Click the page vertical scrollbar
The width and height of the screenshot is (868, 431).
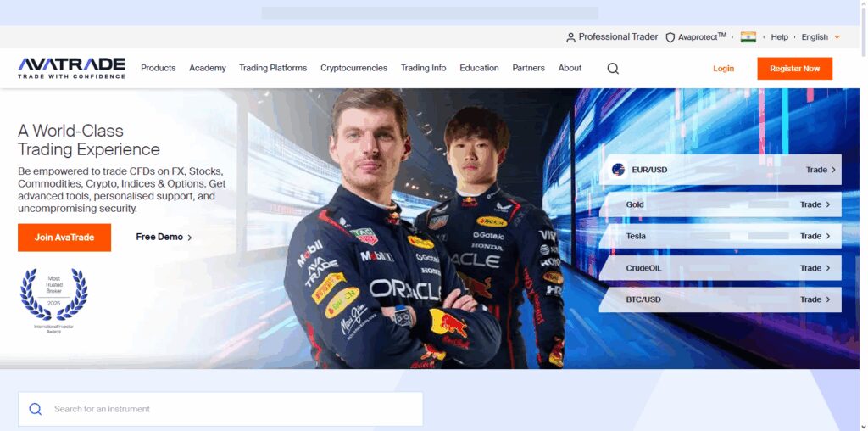click(x=864, y=215)
